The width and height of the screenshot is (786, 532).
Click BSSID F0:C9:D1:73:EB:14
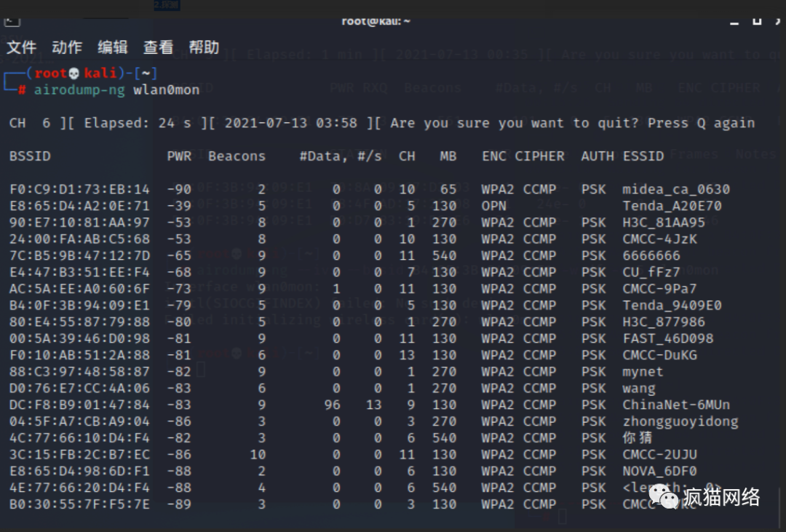click(79, 189)
